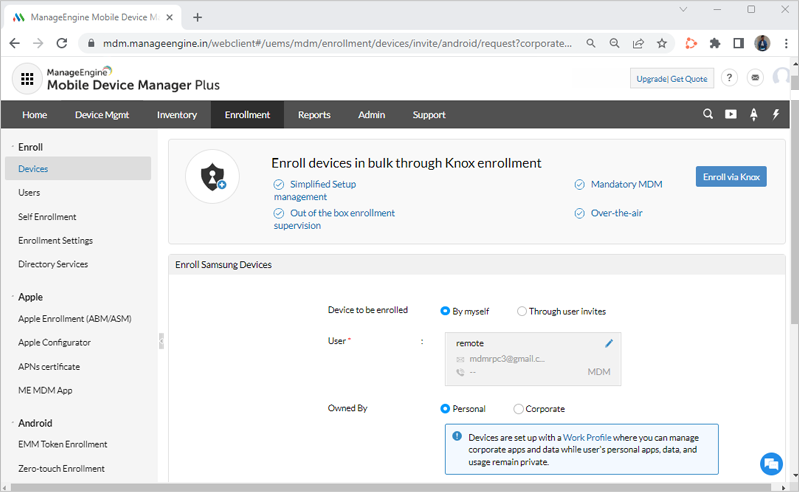Choose Corporate ownership radio button
Viewport: 799px width, 492px height.
coord(518,409)
